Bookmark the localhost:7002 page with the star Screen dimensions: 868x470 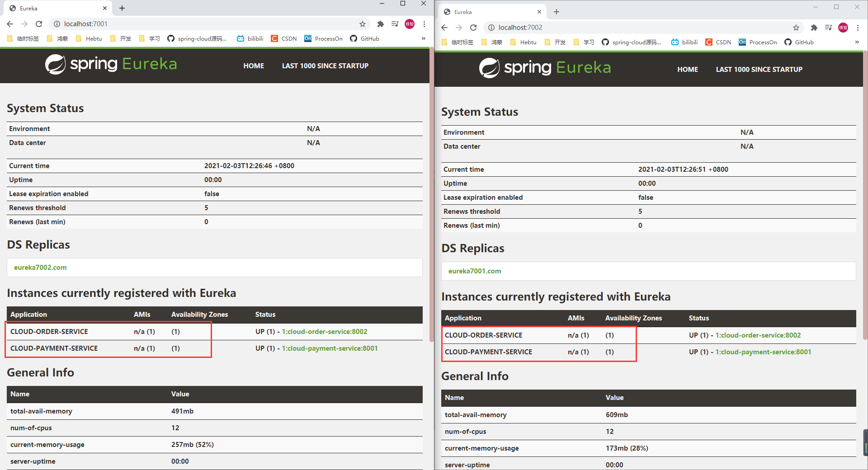[796, 28]
